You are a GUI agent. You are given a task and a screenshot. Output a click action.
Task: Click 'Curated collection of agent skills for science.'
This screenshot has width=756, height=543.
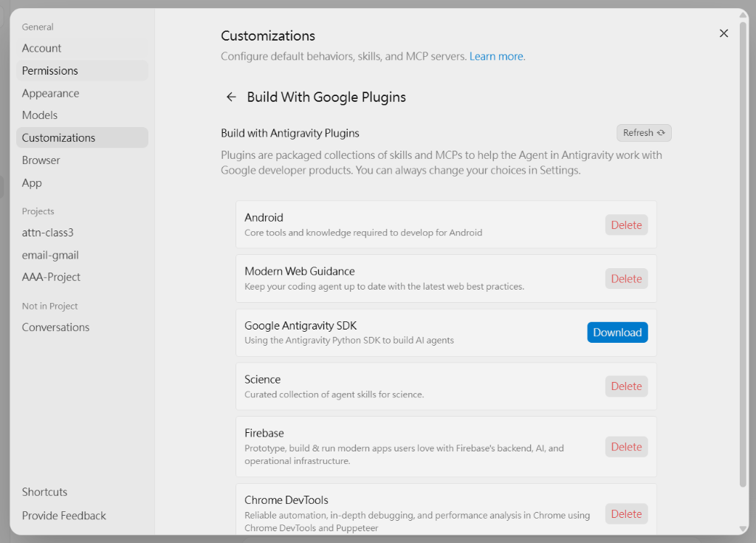click(x=334, y=395)
